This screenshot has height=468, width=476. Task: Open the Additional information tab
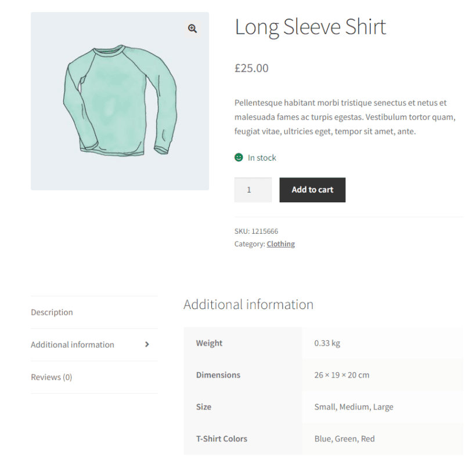[x=72, y=344]
